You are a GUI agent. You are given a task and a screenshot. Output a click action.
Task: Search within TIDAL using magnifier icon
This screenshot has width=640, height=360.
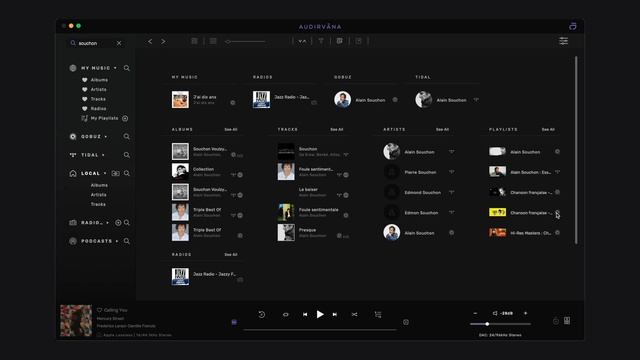(127, 155)
